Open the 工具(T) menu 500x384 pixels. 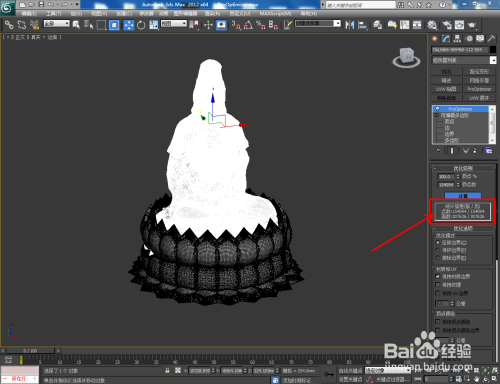pos(53,14)
